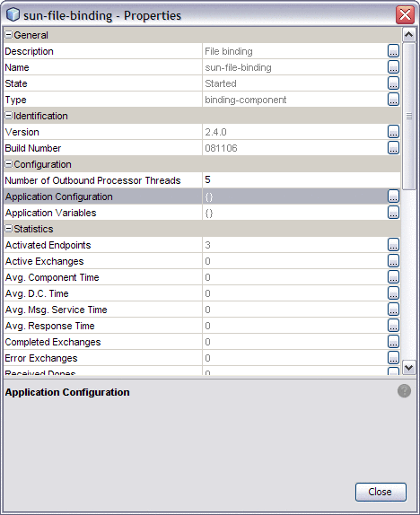Select the Completed Exchanges label
420x515 pixels.
[x=53, y=342]
